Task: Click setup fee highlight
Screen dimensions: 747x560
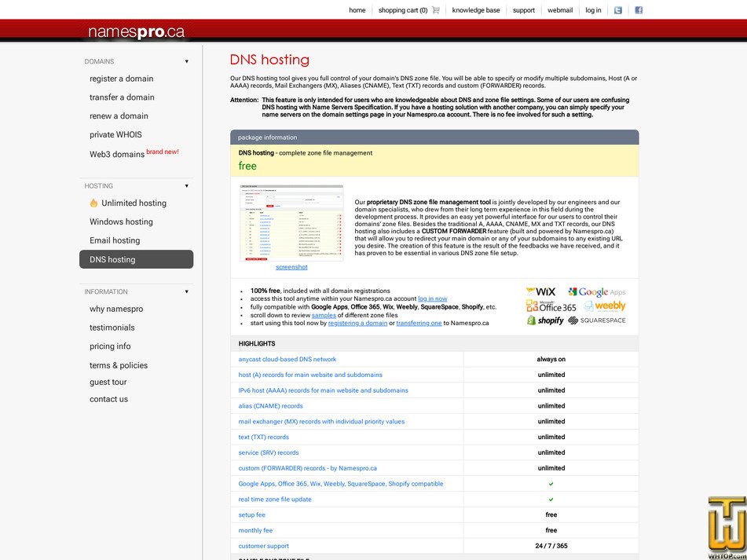Action: click(x=252, y=514)
